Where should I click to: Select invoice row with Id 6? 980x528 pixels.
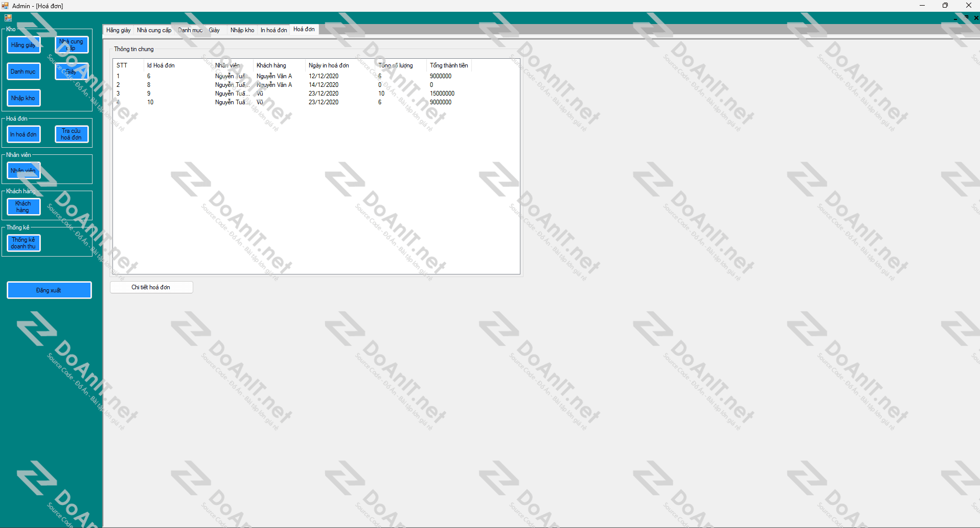[x=291, y=76]
